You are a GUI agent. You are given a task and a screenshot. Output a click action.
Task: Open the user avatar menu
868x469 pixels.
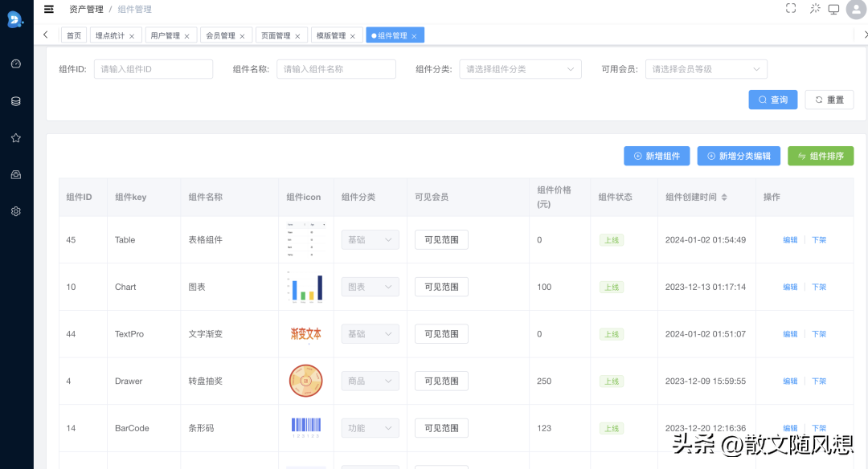pyautogui.click(x=856, y=10)
